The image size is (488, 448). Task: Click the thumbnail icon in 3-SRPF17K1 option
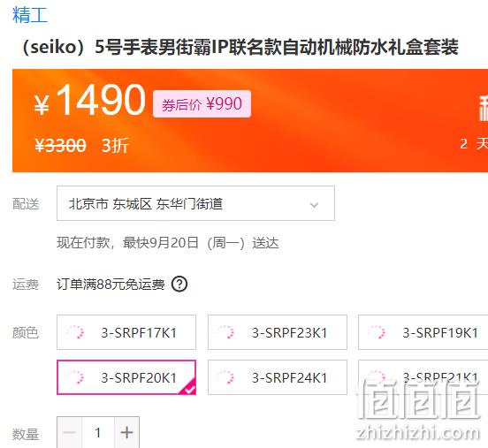pyautogui.click(x=75, y=332)
